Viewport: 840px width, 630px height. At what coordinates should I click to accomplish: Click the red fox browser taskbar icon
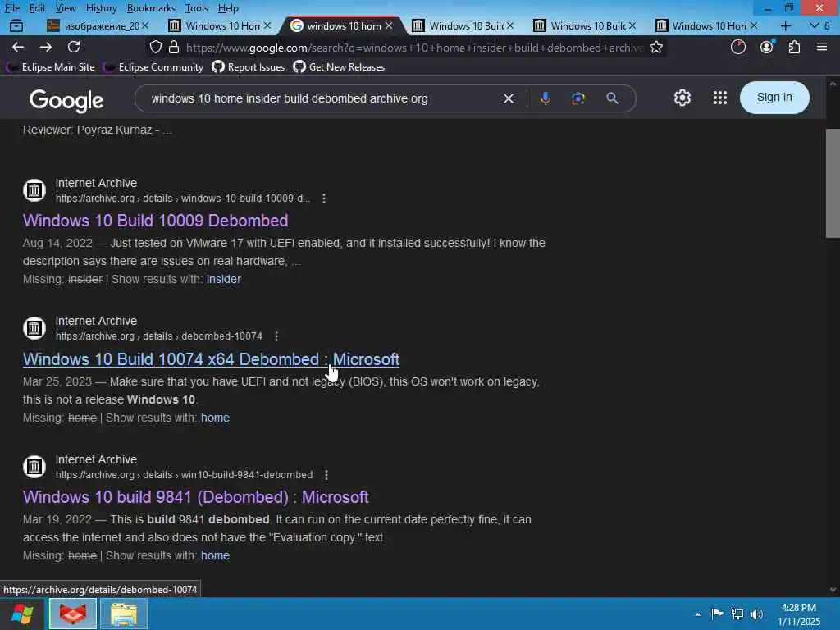click(x=73, y=614)
